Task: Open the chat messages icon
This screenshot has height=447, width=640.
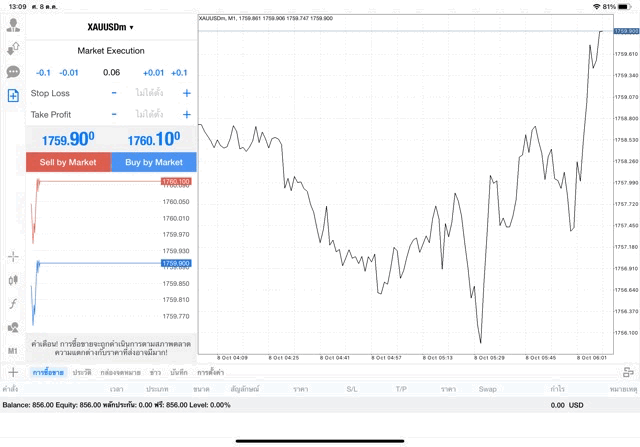Action: pyautogui.click(x=13, y=72)
